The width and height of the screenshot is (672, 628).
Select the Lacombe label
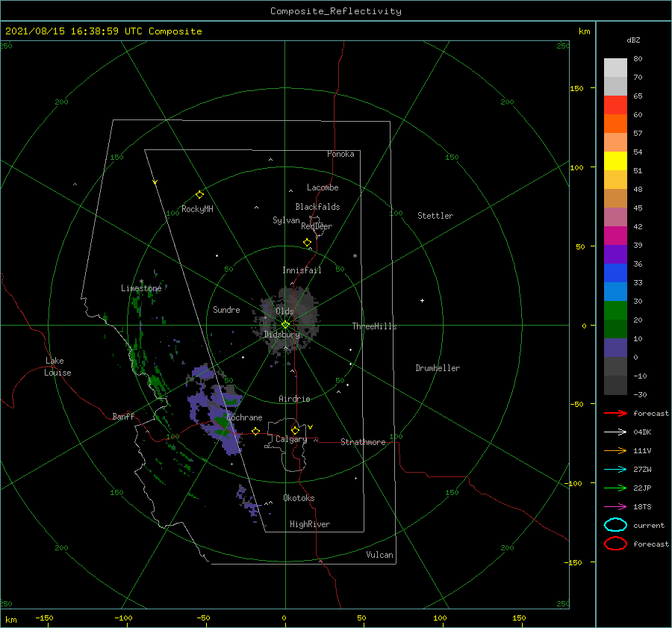point(323,187)
